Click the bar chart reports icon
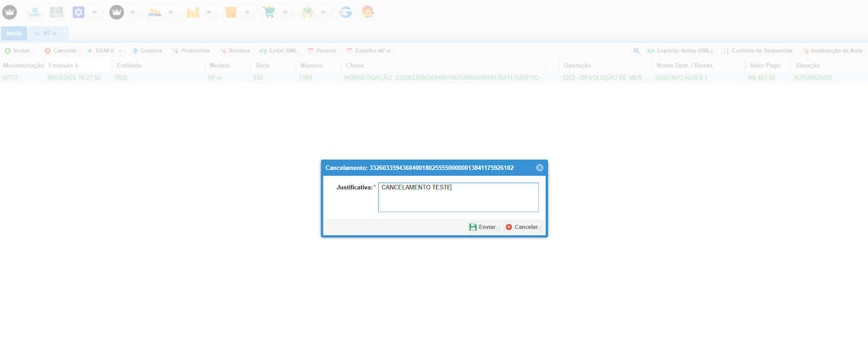 tap(193, 12)
